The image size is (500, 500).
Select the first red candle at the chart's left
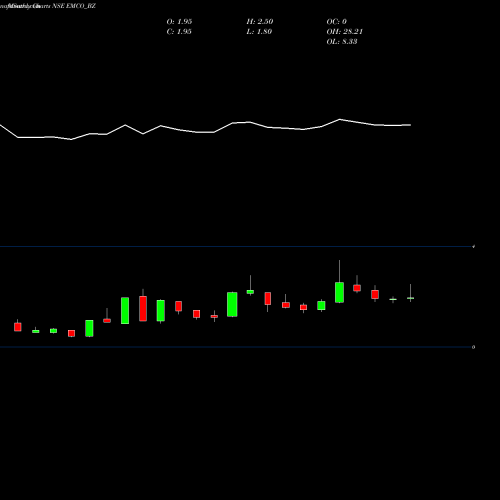click(18, 327)
